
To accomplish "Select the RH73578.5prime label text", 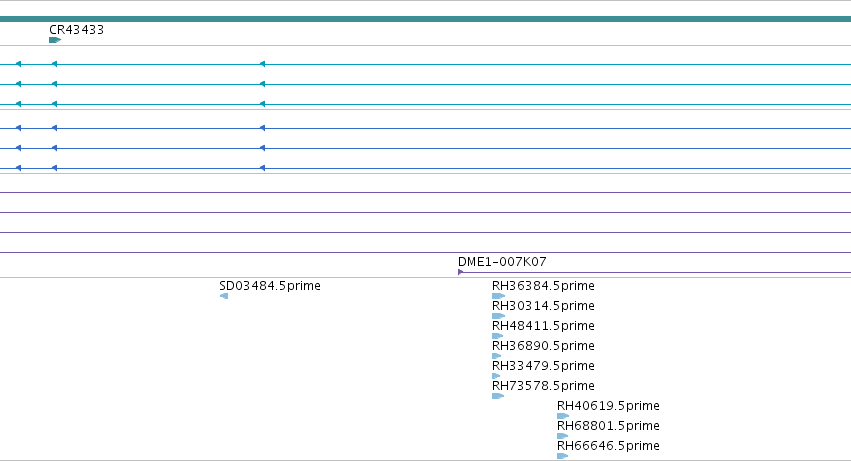I will click(x=543, y=386).
